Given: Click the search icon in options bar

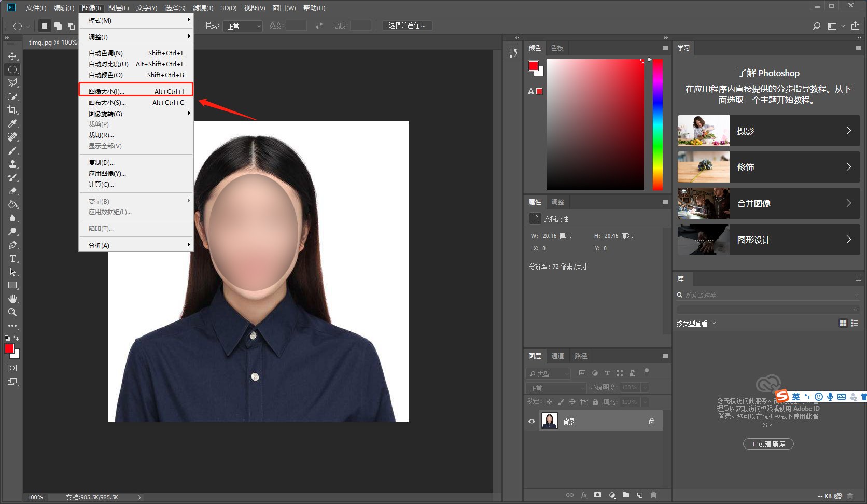Looking at the screenshot, I should pos(817,26).
